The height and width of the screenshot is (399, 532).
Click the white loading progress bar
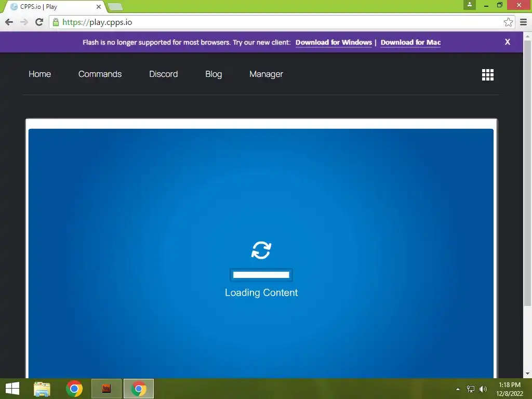click(261, 275)
